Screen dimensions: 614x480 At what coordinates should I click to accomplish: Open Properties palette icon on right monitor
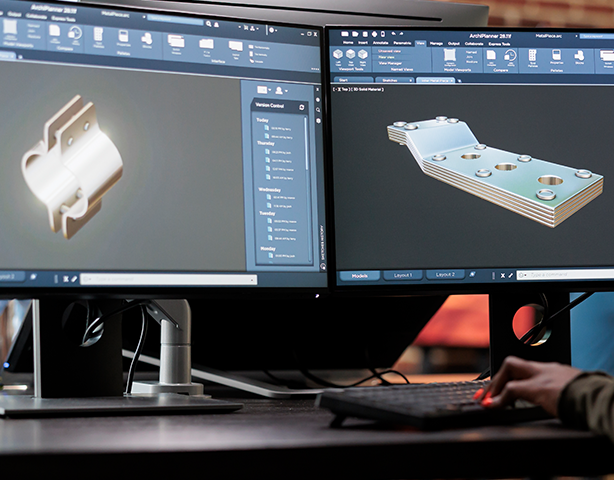click(556, 55)
